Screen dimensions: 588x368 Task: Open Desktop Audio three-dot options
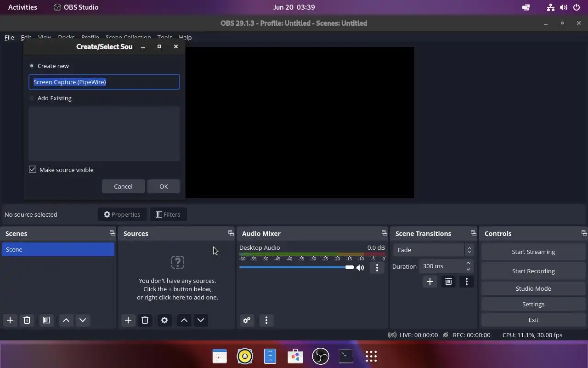coord(377,267)
